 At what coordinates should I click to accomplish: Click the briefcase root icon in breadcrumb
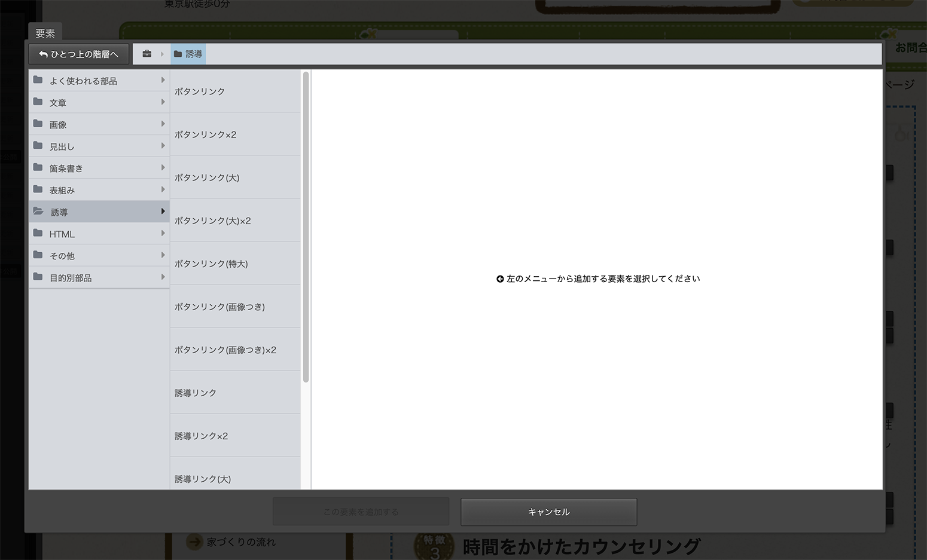147,54
